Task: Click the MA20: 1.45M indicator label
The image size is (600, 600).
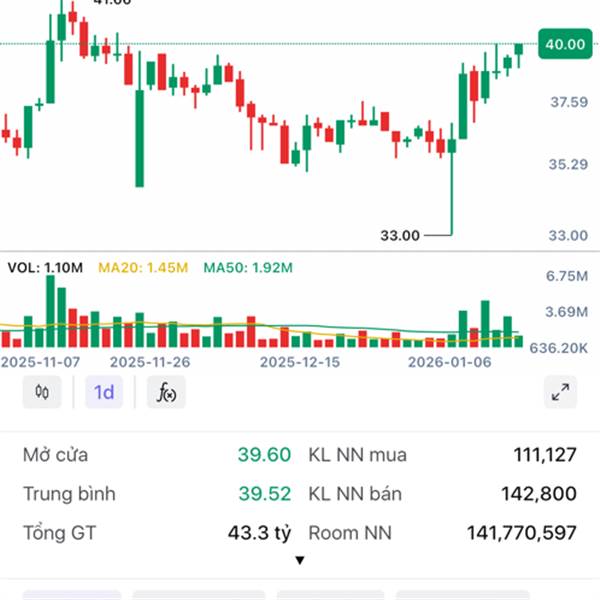Action: tap(143, 267)
